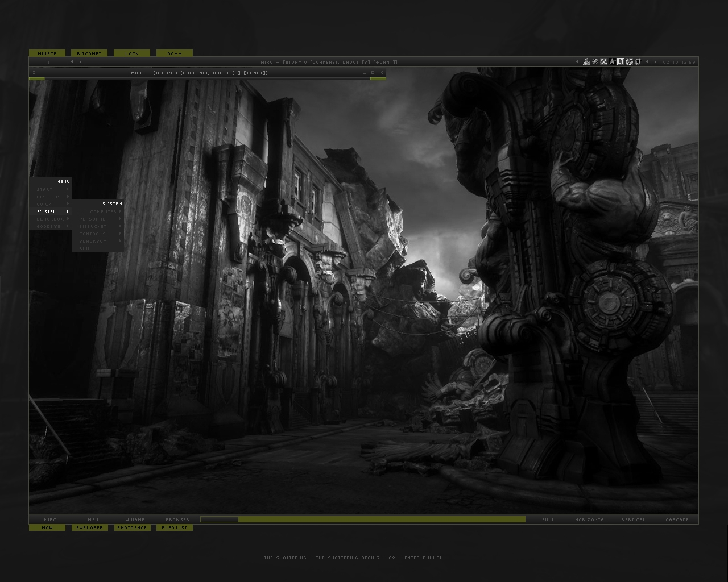Choose Run in System submenu
Screen dimensions: 728x582
tap(98, 248)
